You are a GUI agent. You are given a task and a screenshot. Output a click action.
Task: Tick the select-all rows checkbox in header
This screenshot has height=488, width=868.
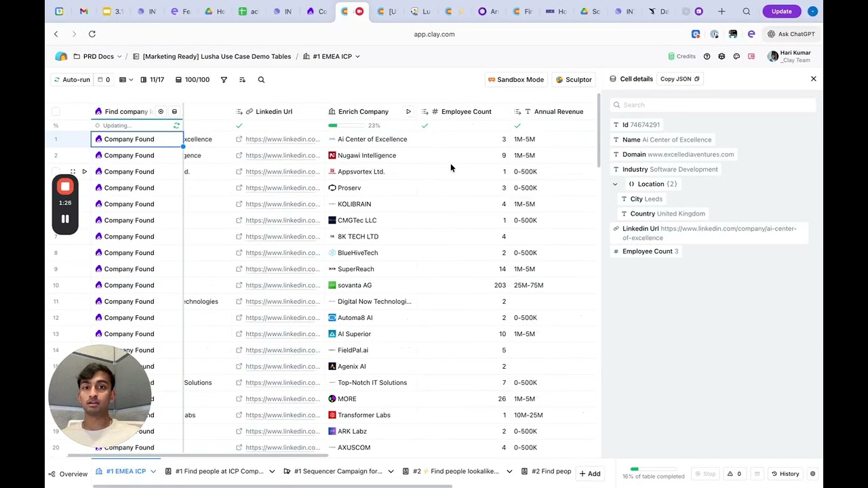[56, 111]
